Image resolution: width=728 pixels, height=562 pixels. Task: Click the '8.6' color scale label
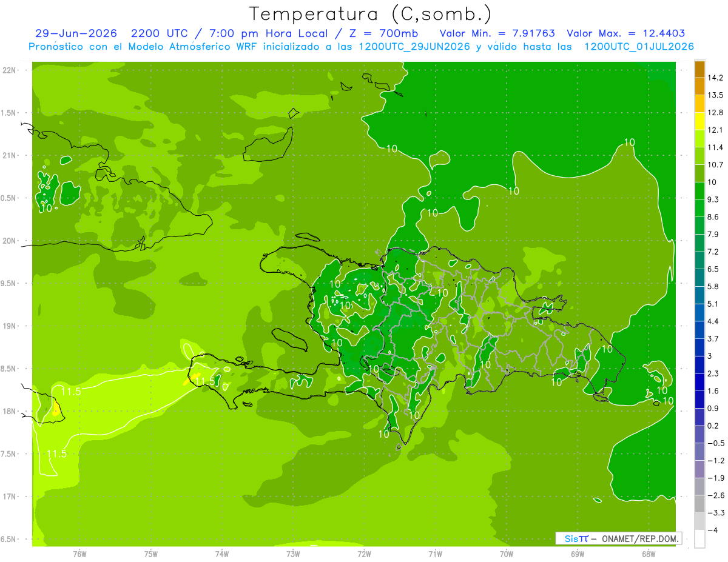click(x=713, y=217)
